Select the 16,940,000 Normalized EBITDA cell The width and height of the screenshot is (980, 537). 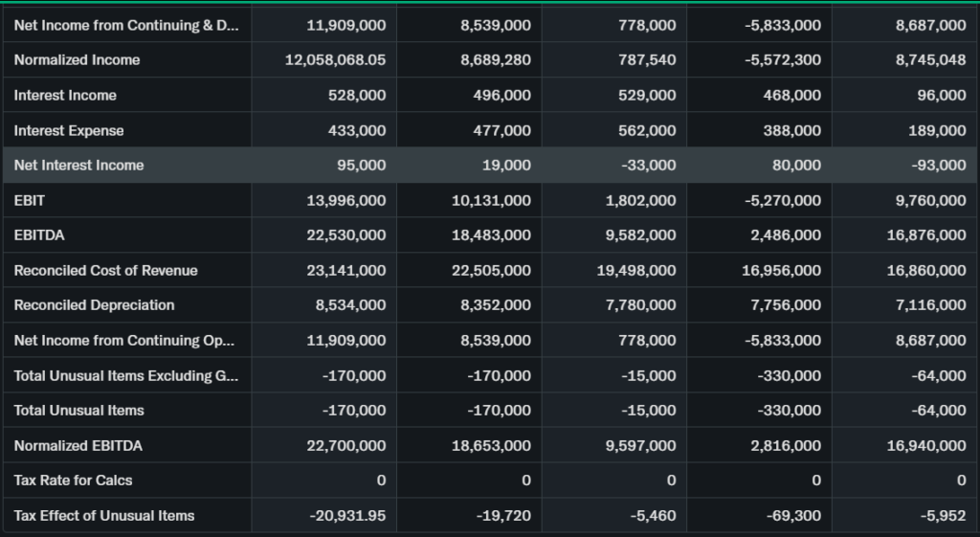click(x=926, y=446)
